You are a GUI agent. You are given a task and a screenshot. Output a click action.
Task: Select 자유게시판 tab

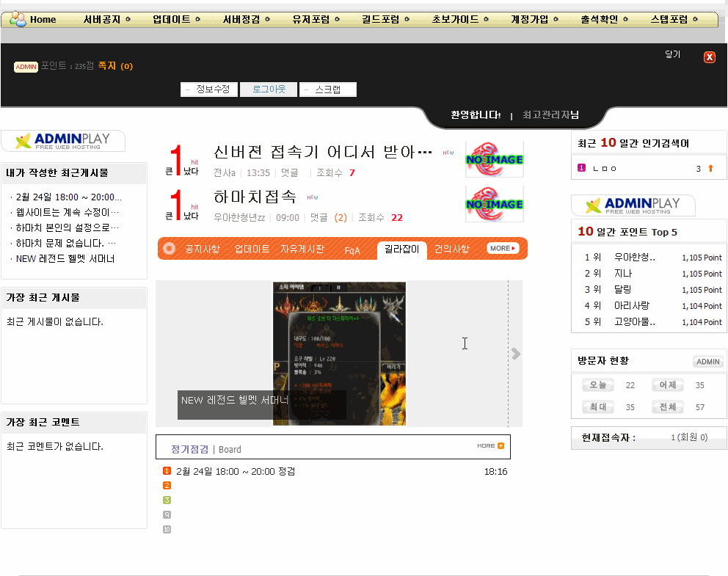302,249
